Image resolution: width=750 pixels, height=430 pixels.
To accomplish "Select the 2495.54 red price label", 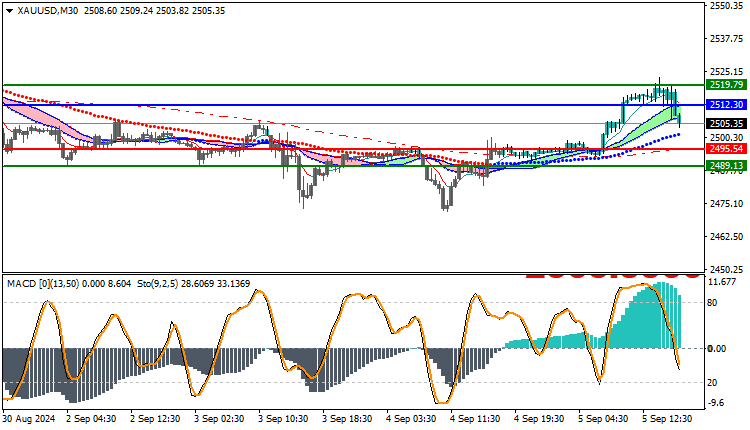I will pyautogui.click(x=726, y=149).
